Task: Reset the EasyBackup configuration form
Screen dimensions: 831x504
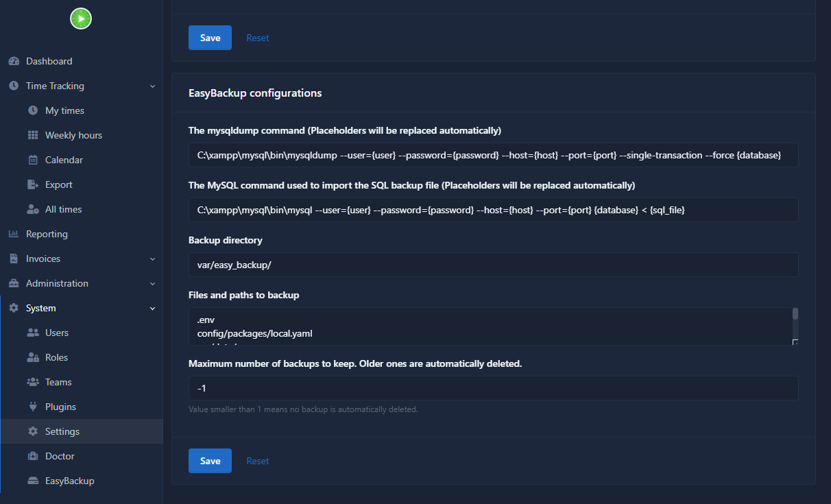Action: click(258, 461)
